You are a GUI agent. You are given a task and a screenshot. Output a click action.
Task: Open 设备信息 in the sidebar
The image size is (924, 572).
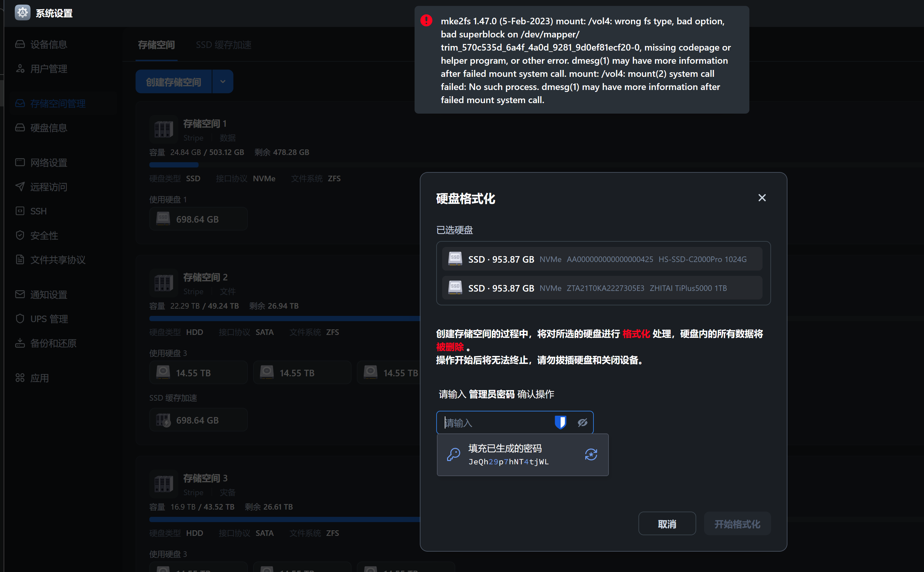(48, 45)
